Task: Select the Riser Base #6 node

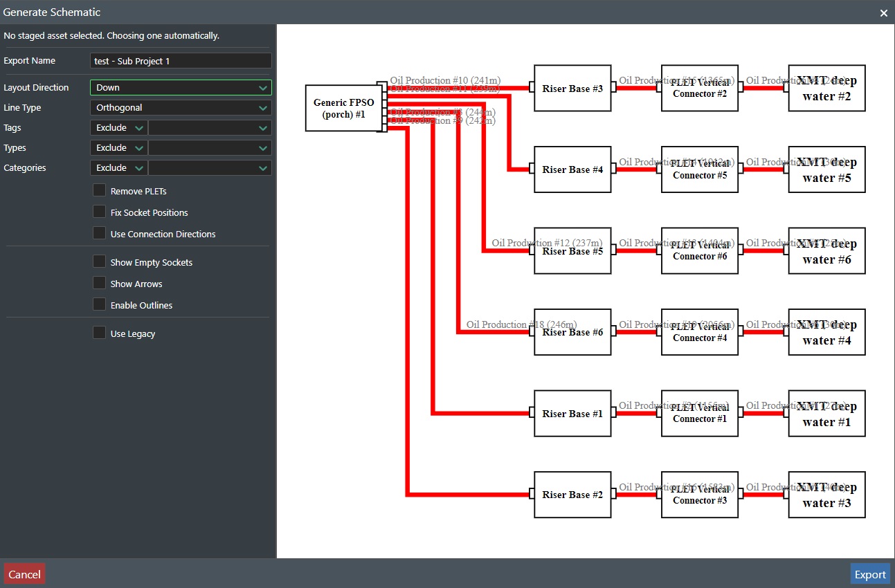Action: 572,332
